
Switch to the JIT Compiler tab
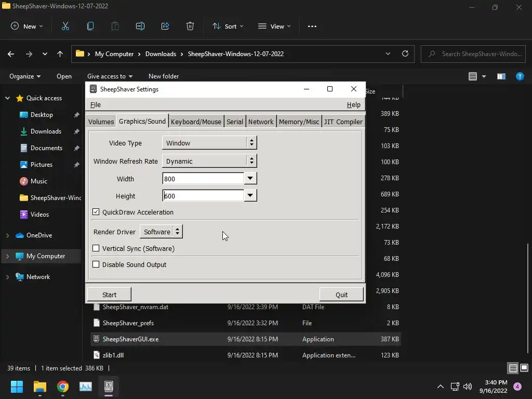click(343, 122)
